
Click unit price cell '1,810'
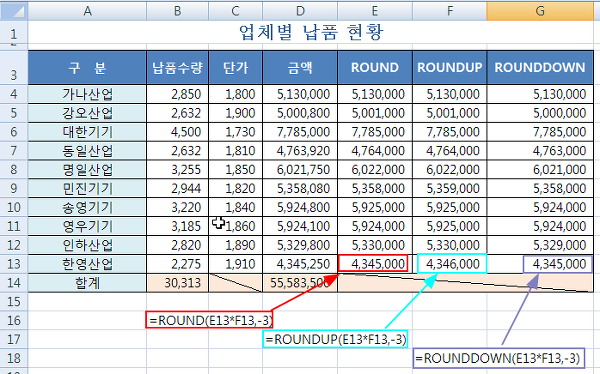point(236,150)
